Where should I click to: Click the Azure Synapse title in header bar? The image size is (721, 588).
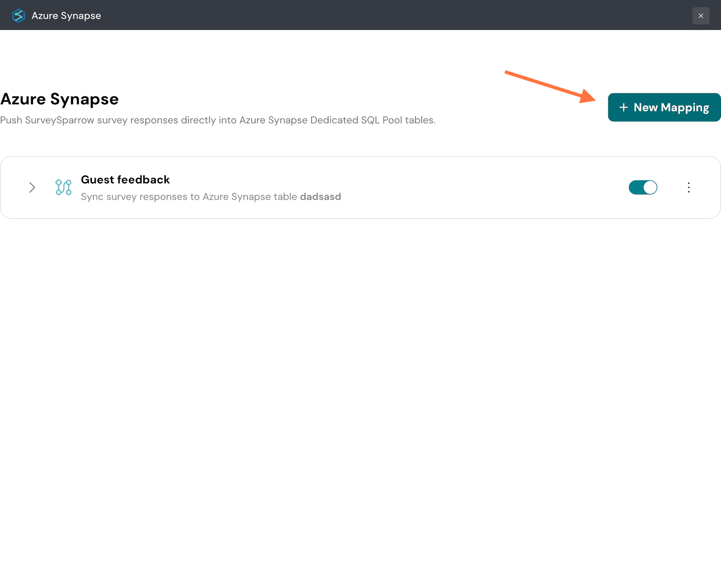(x=66, y=16)
